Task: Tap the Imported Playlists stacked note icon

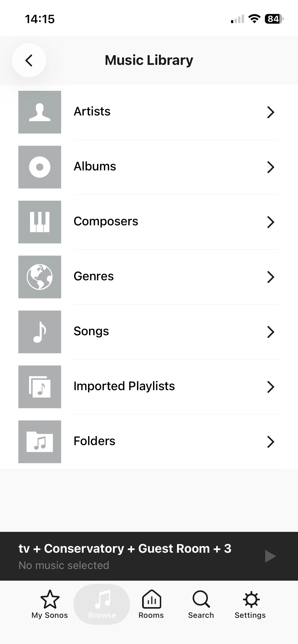Action: [40, 387]
